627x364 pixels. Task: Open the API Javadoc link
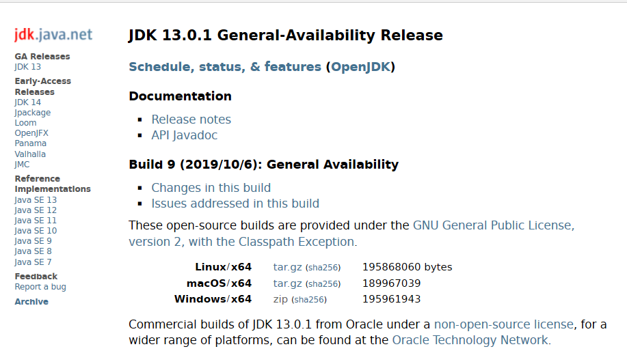185,135
